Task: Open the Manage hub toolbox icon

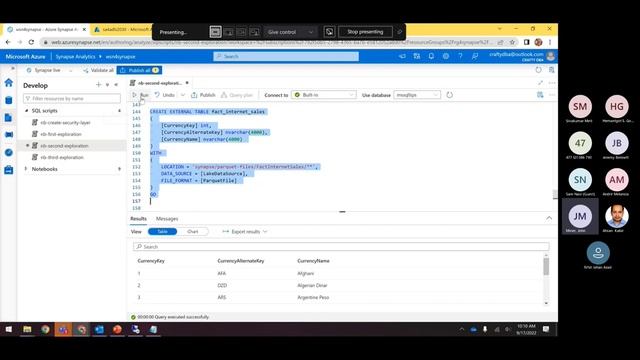Action: pyautogui.click(x=9, y=170)
